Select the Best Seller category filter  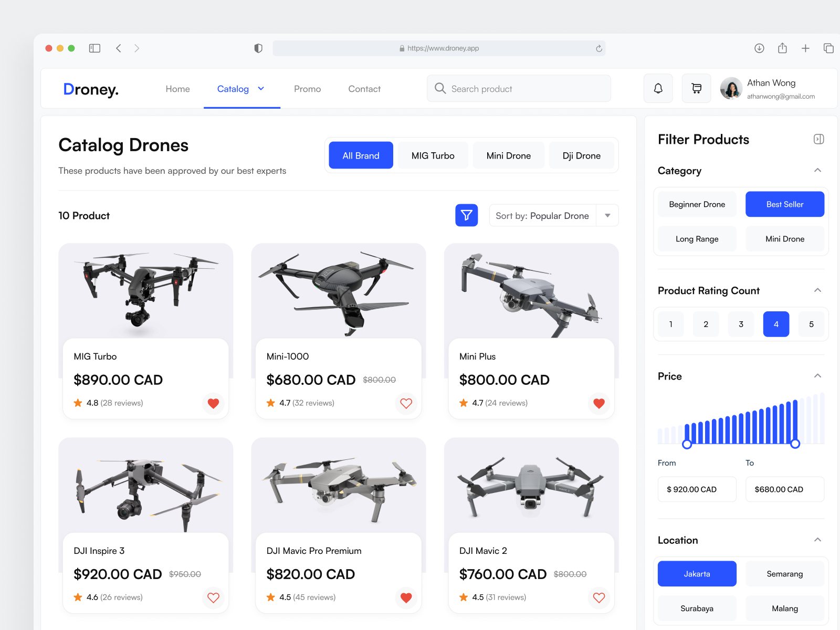[x=784, y=204]
